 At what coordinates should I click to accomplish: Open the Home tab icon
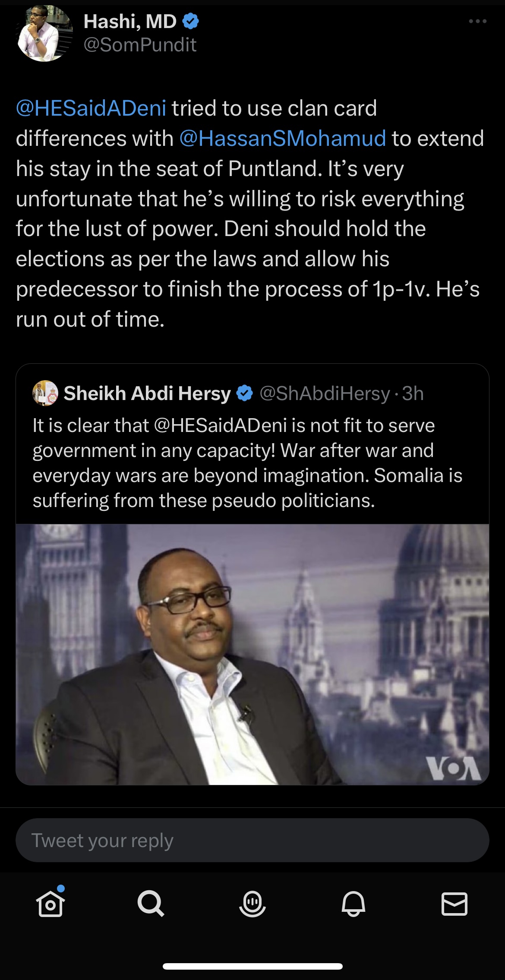(x=51, y=903)
